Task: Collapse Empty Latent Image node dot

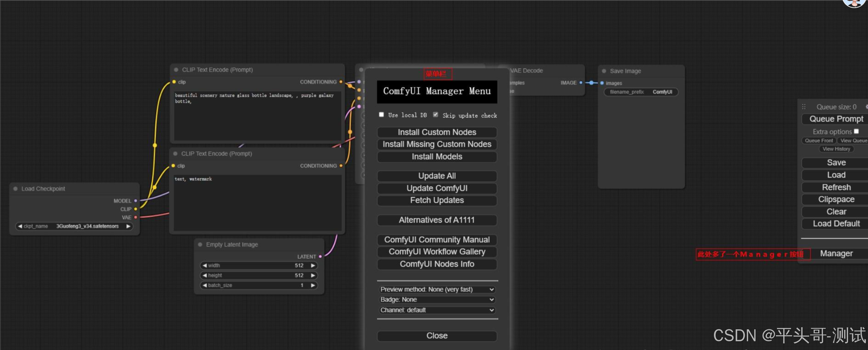Action: pyautogui.click(x=200, y=245)
